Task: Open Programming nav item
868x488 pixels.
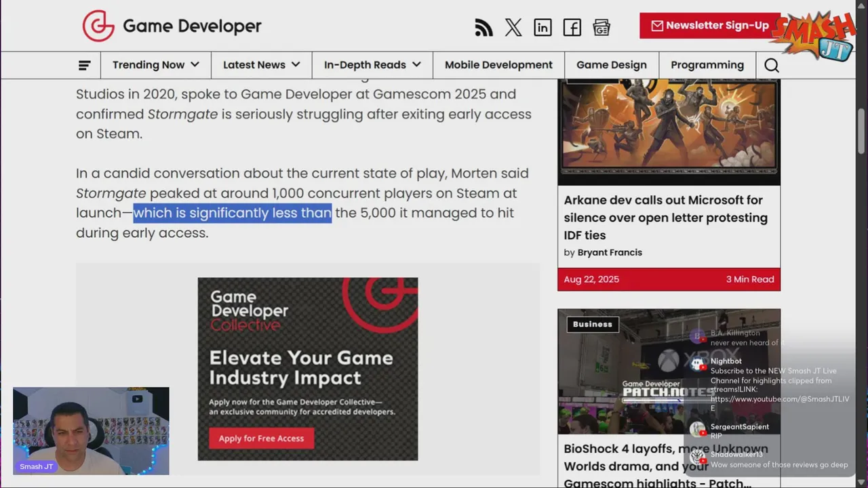Action: (x=707, y=65)
